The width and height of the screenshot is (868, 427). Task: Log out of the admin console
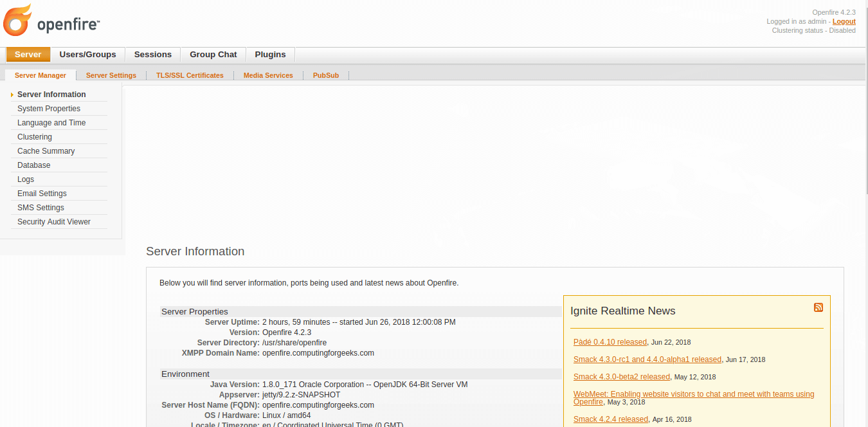[844, 21]
